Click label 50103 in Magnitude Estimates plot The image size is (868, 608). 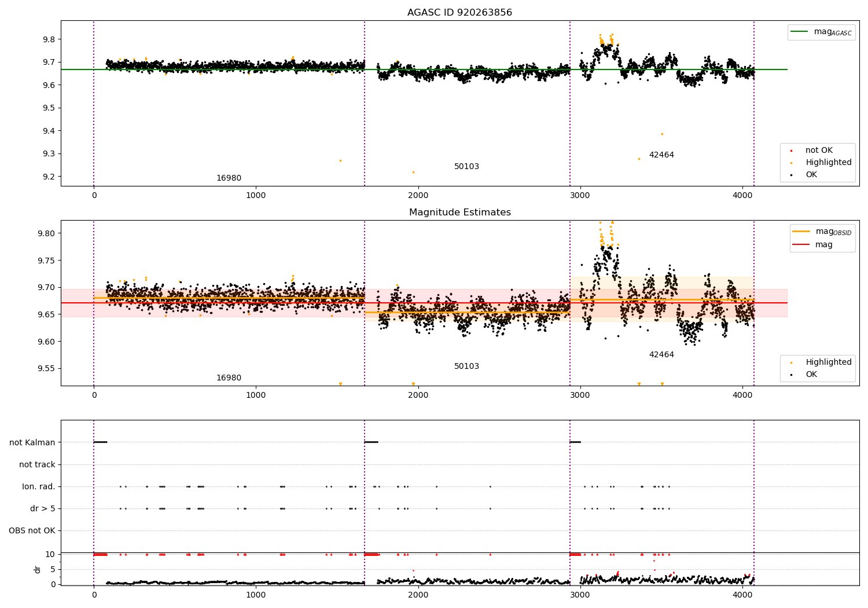[x=466, y=367]
